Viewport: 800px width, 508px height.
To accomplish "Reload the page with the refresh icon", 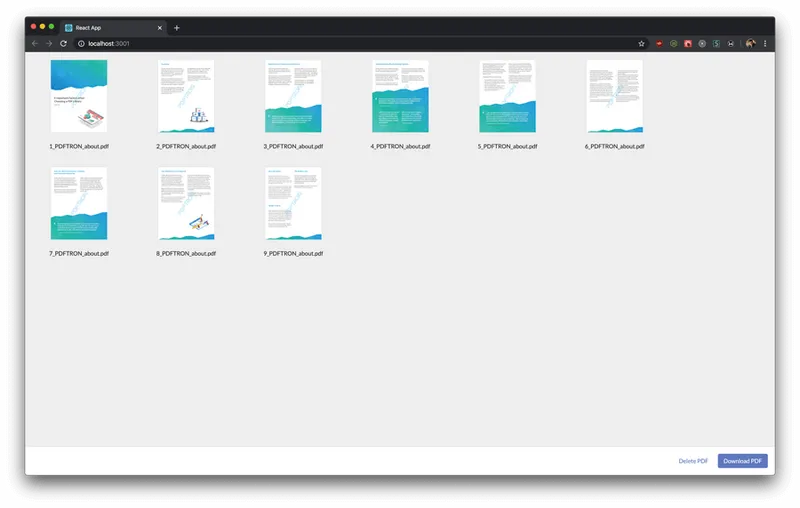I will coord(63,44).
